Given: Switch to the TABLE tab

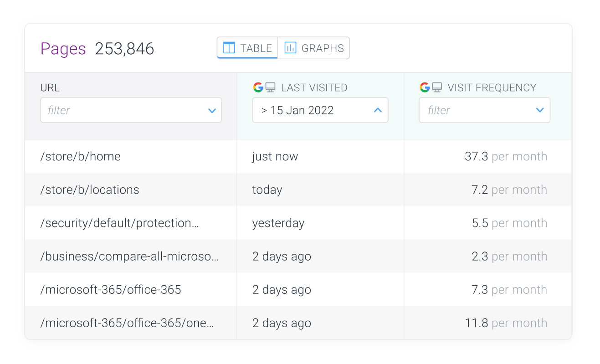Looking at the screenshot, I should [246, 47].
